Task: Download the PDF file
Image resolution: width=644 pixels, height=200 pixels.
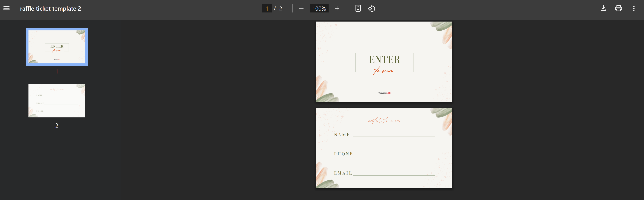Action: tap(603, 8)
